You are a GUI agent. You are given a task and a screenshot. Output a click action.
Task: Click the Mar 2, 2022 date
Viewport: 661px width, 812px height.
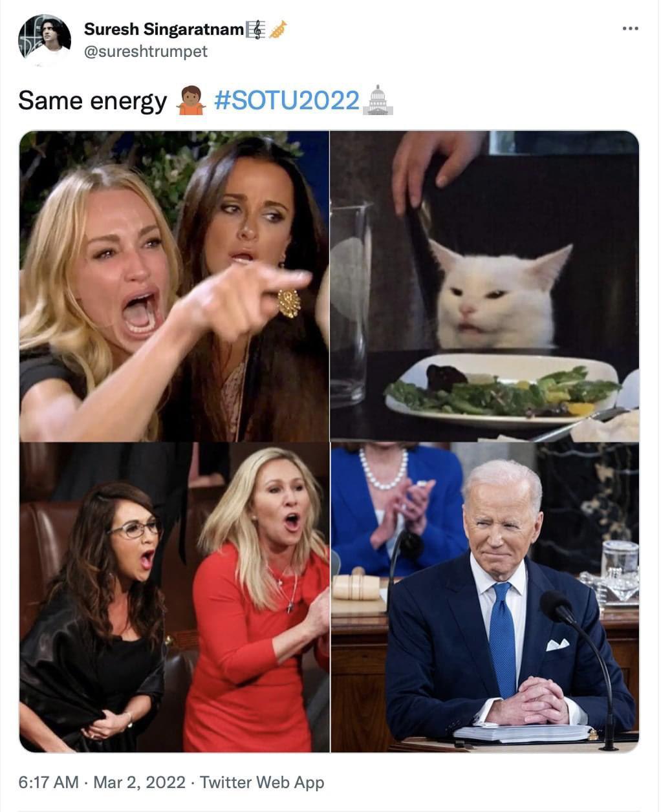tap(139, 782)
